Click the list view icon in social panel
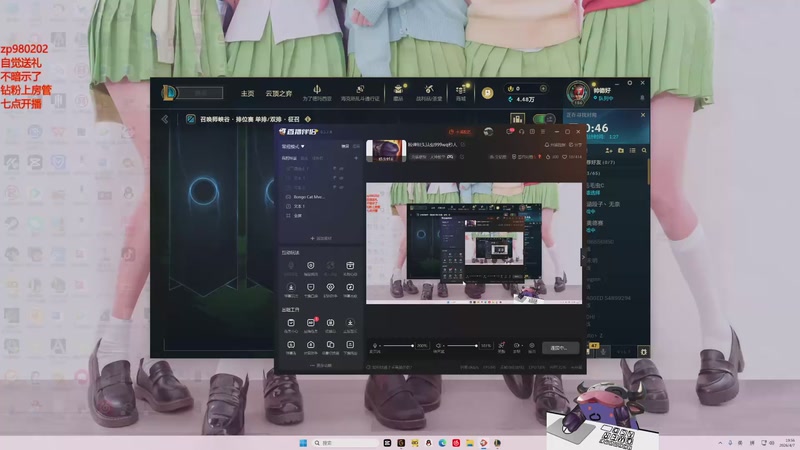Viewport: 800px width, 450px height. tap(633, 151)
